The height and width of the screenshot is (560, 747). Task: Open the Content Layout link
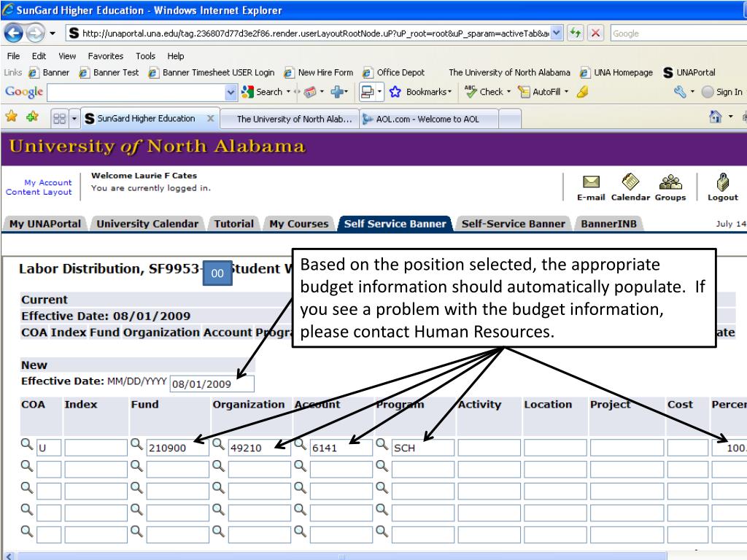tap(39, 192)
